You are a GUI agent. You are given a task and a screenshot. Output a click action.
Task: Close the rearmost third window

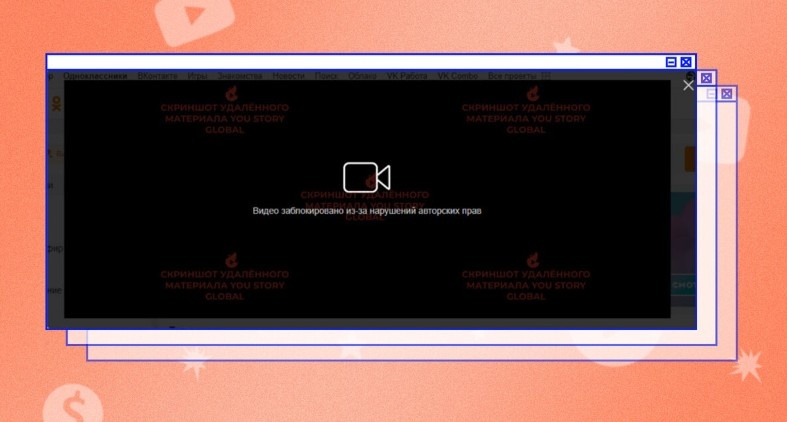pos(726,94)
